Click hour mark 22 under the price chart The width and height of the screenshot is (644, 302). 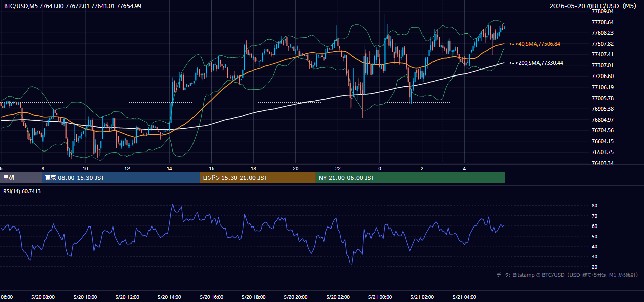click(x=338, y=168)
